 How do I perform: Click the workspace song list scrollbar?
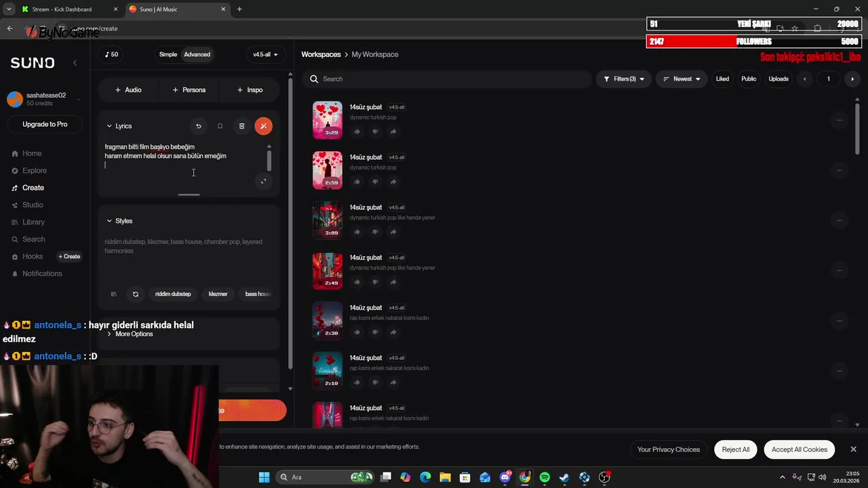tap(857, 129)
